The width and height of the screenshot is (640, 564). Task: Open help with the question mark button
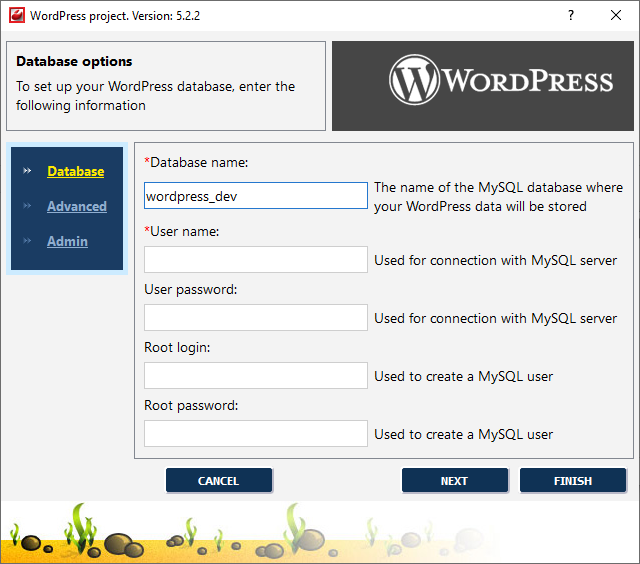(x=571, y=16)
